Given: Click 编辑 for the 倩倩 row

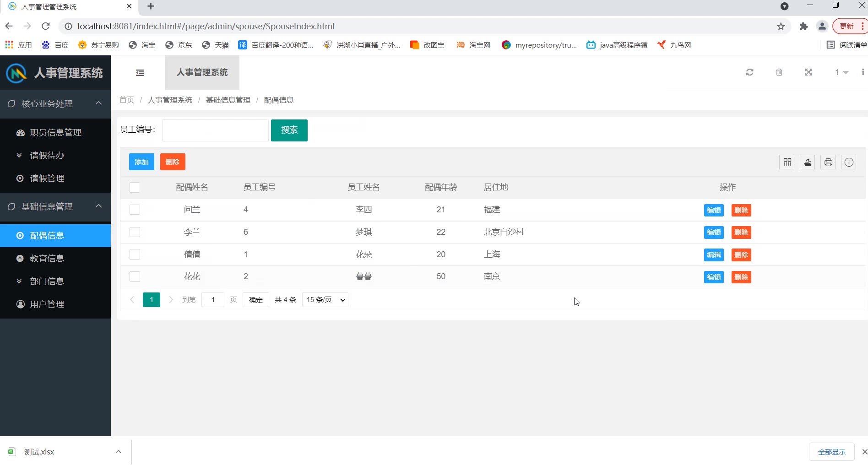Looking at the screenshot, I should click(x=714, y=255).
